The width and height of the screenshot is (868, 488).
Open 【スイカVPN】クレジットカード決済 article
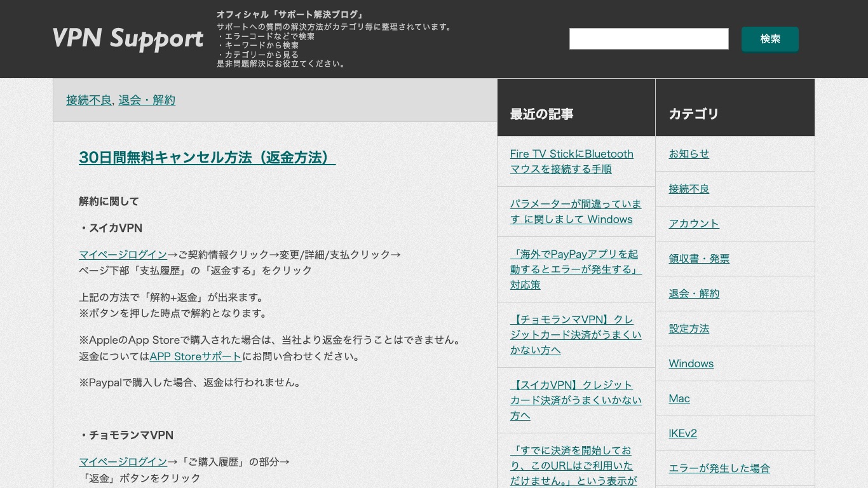pos(576,400)
